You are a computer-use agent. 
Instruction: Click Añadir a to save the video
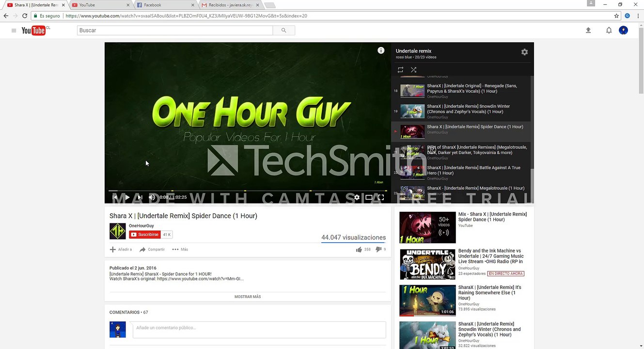click(121, 250)
